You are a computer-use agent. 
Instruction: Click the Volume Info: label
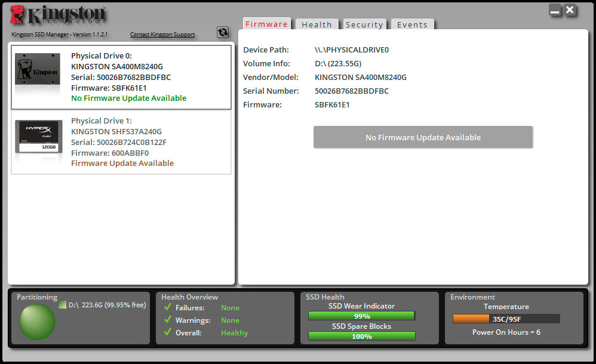[x=266, y=63]
